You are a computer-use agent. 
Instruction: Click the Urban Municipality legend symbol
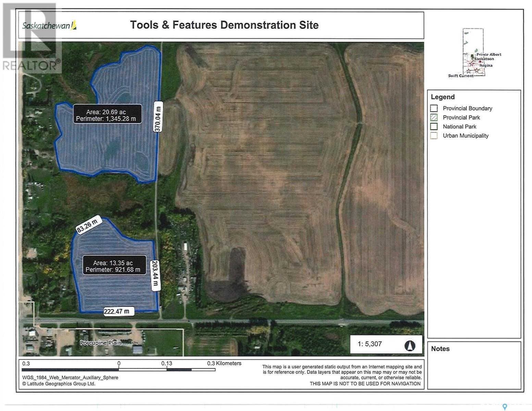pos(434,136)
